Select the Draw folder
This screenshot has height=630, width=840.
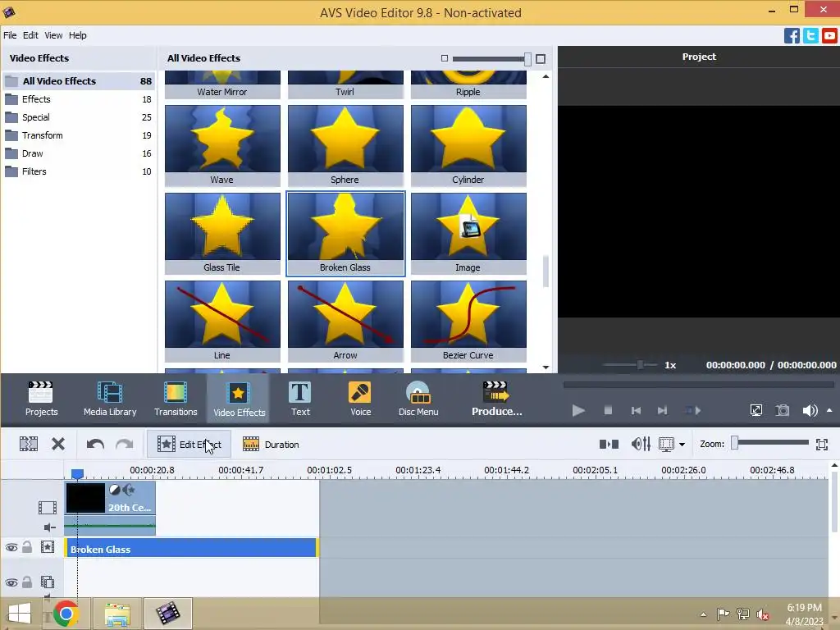[79, 153]
